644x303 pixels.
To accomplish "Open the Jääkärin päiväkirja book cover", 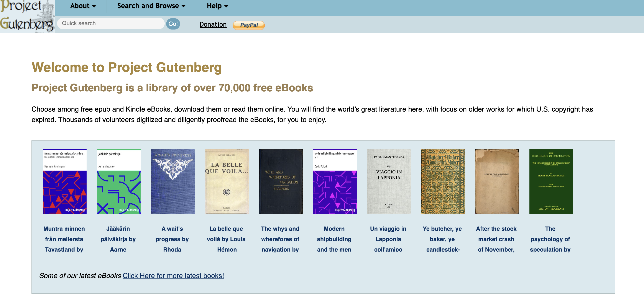I will coord(119,181).
